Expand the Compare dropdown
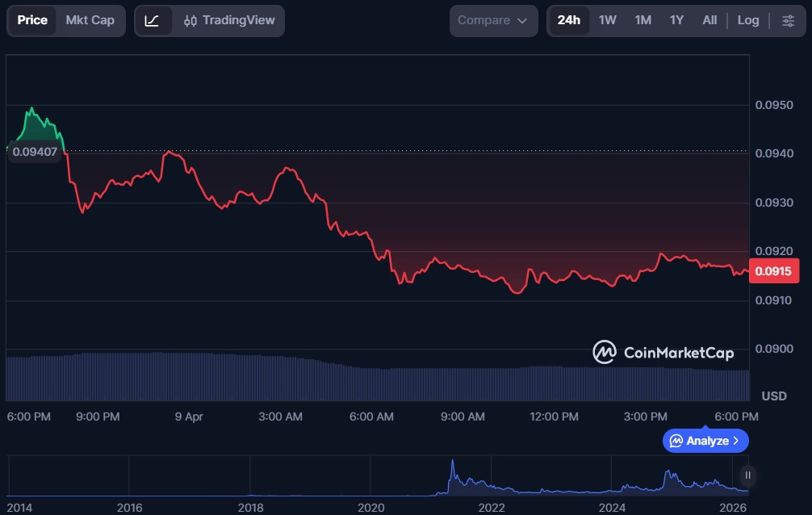 coord(492,20)
